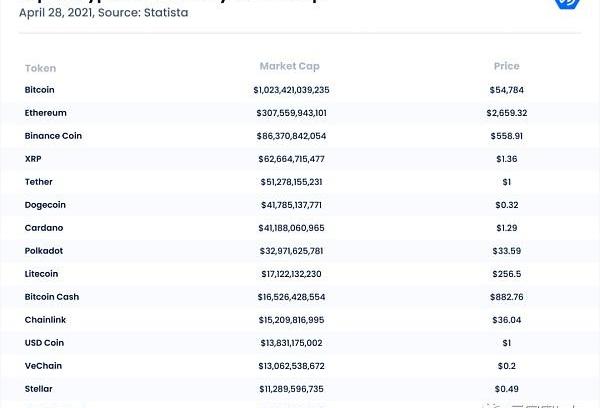This screenshot has width=600, height=408.
Task: Click the blue hexagon logo icon
Action: tap(567, 3)
